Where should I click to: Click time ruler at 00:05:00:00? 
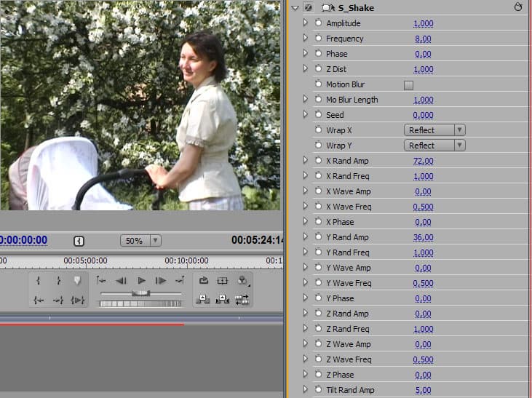pos(85,260)
